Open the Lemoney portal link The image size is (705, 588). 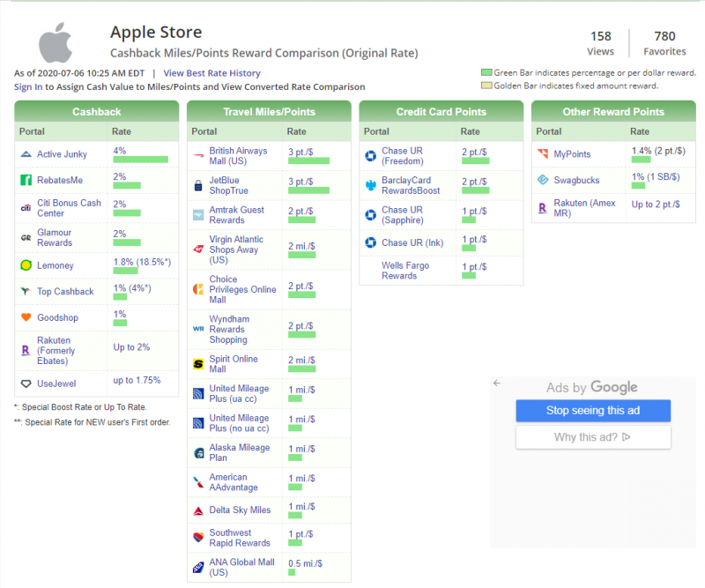click(56, 265)
